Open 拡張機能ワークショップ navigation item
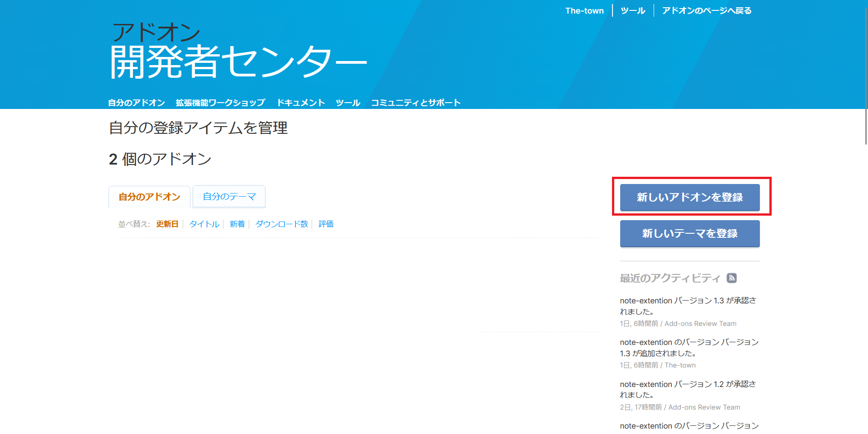Image resolution: width=868 pixels, height=434 pixels. point(220,103)
